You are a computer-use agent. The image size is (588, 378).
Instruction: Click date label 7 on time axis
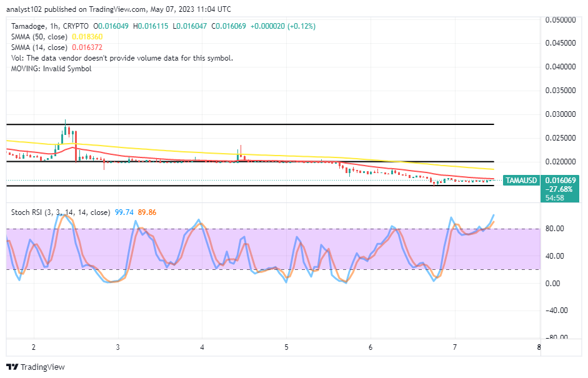[454, 347]
